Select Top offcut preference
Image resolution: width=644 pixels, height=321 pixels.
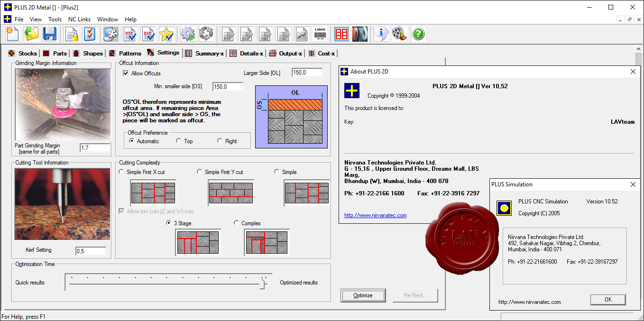[179, 141]
